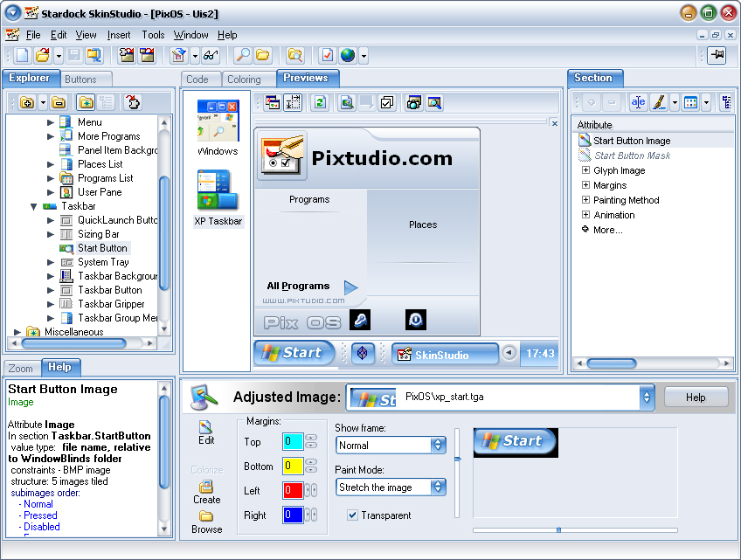Click the power icon in start menu preview
This screenshot has width=741, height=560.
click(x=416, y=320)
